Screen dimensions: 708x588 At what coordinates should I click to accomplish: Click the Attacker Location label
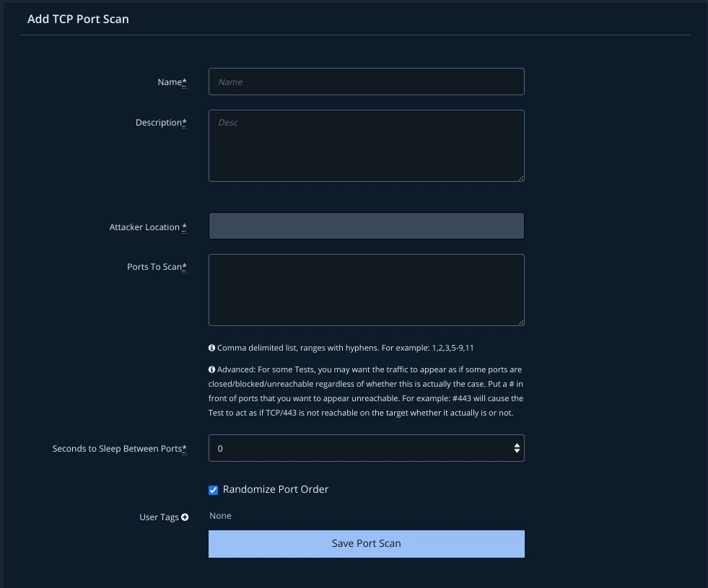click(148, 227)
